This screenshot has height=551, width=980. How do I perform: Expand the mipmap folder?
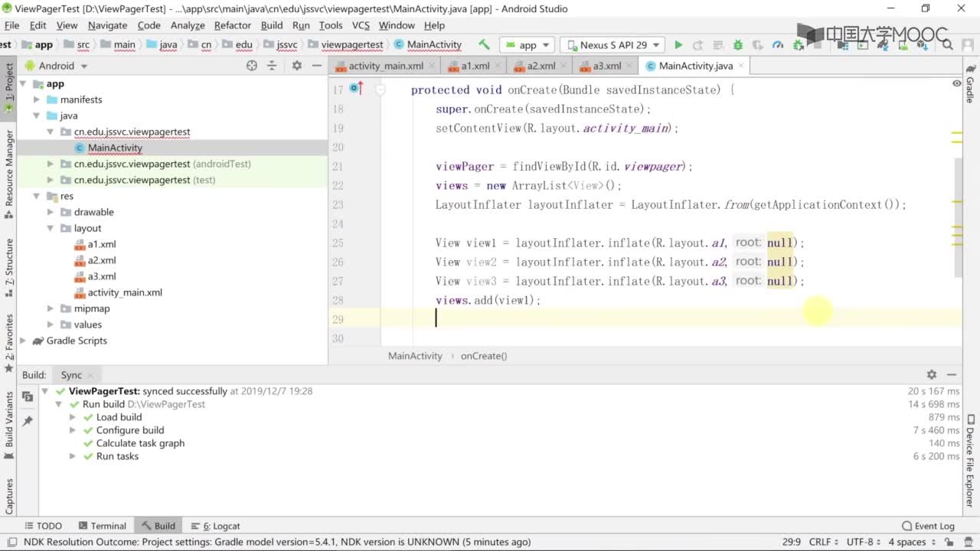click(51, 308)
